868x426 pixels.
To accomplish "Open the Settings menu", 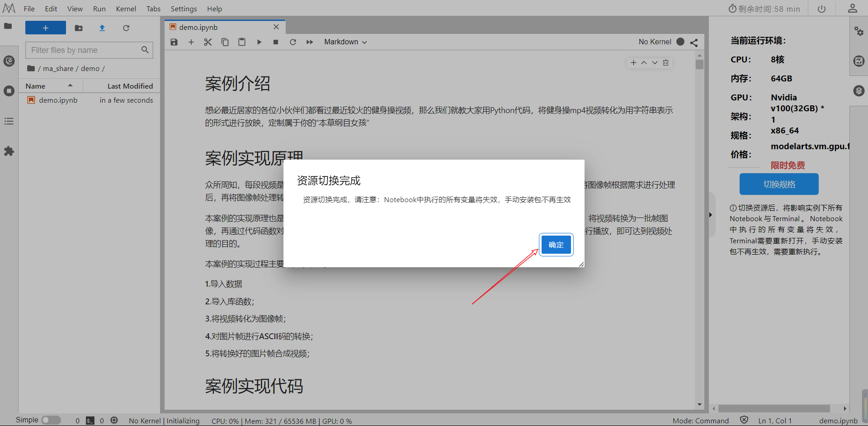I will coord(184,9).
